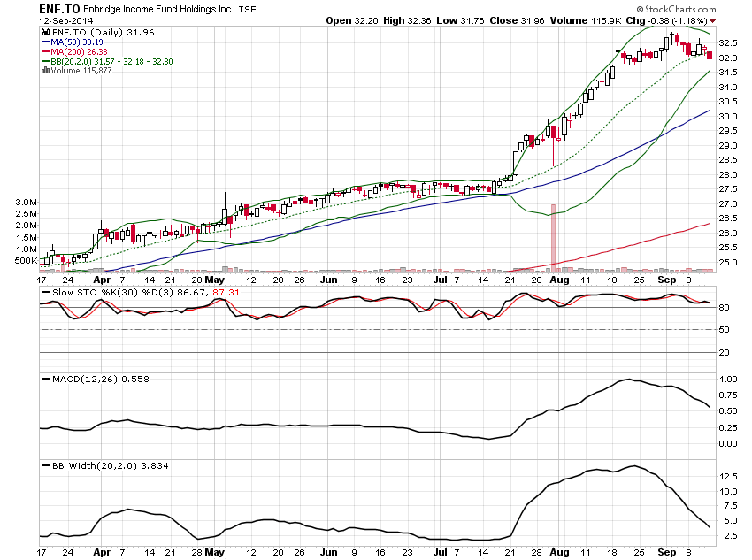Click the Chg -0.38 (-1.18%) value

tap(666, 20)
